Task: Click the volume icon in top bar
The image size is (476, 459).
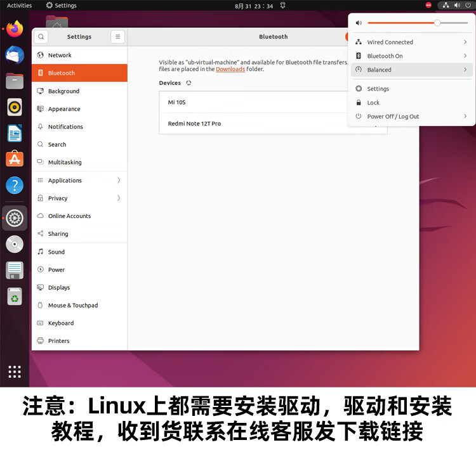Action: point(457,5)
